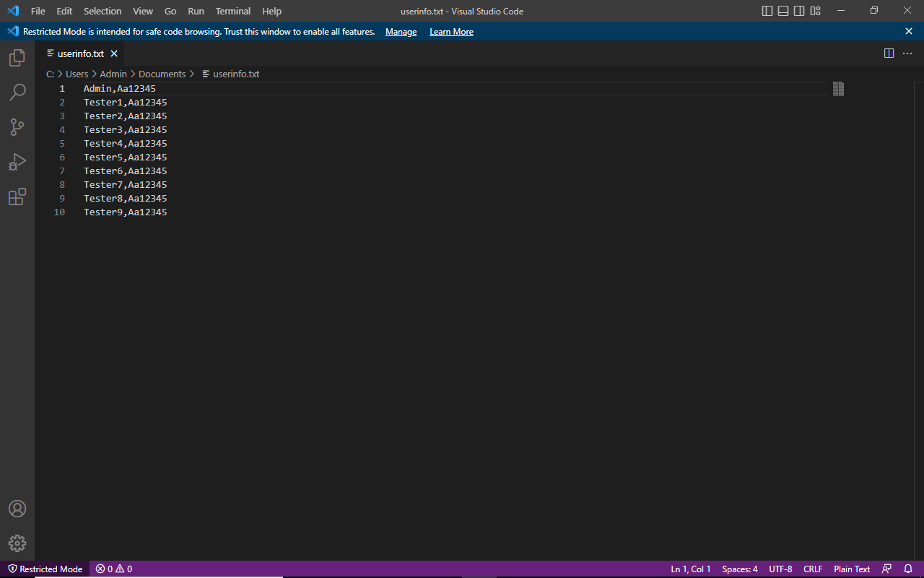Click the Documents breadcrumb segment

(x=162, y=74)
